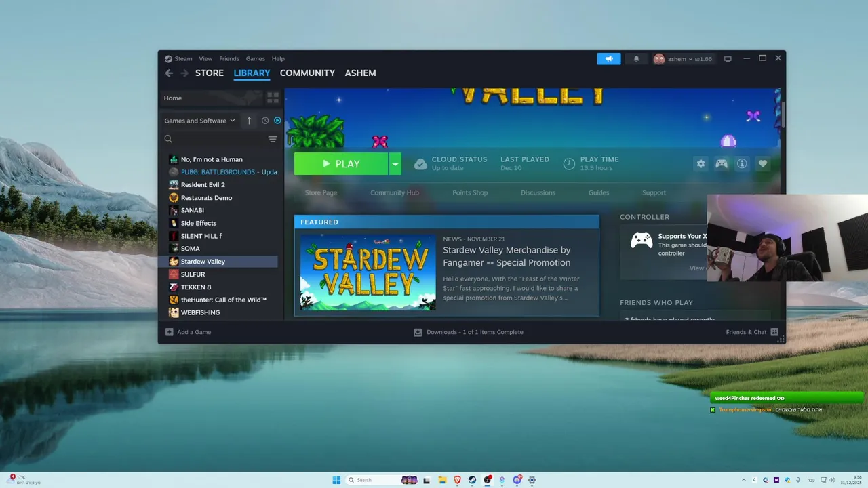Select theHunter: Call of the Wild
Viewport: 868px width, 488px height.
click(223, 300)
